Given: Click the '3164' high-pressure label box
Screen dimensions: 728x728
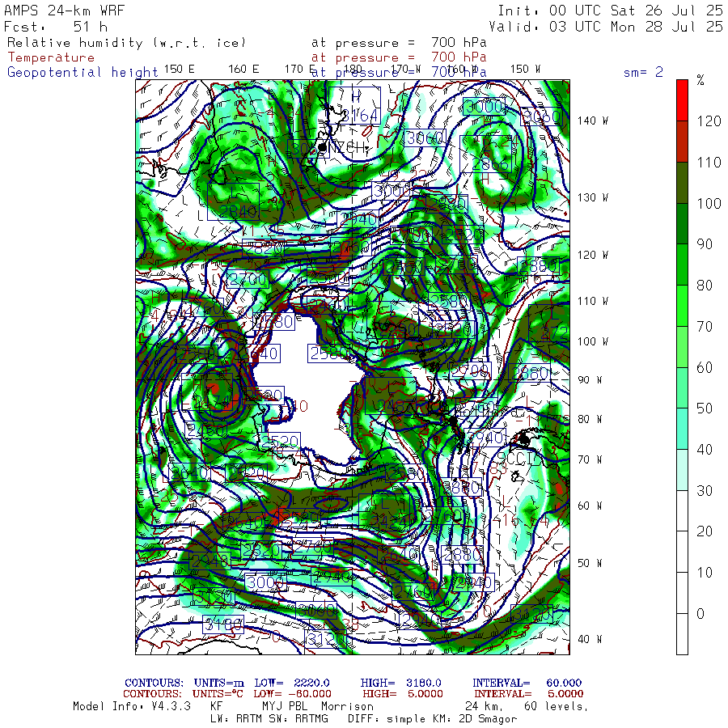Looking at the screenshot, I should [x=355, y=106].
